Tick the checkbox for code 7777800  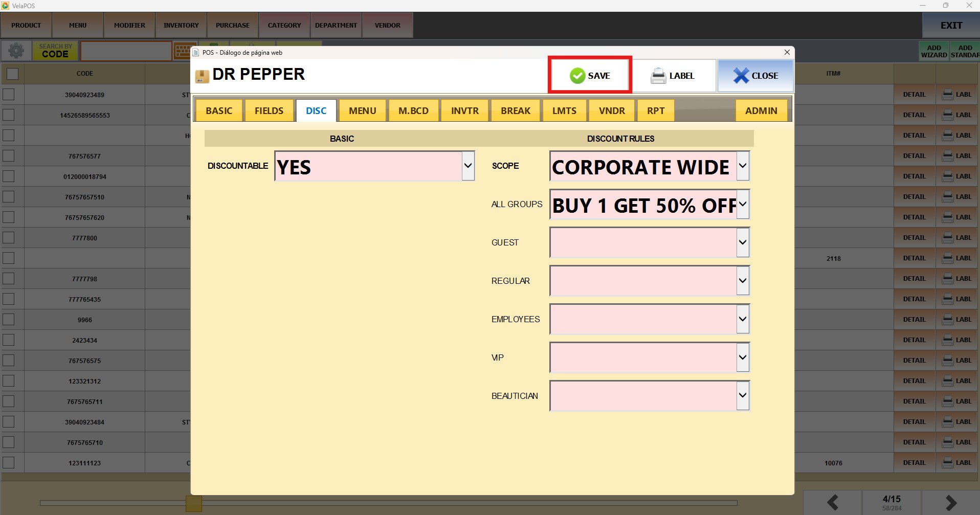[x=9, y=238]
